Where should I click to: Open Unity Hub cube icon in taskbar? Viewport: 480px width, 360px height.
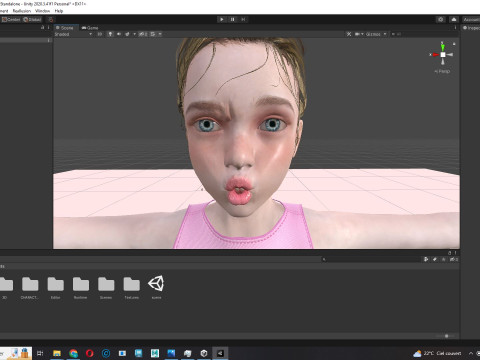(204, 353)
